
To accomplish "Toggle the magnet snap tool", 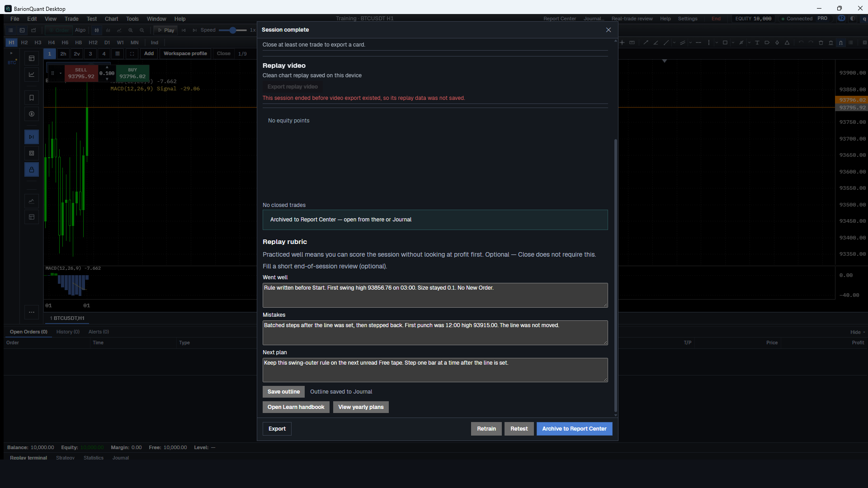I will pos(841,42).
